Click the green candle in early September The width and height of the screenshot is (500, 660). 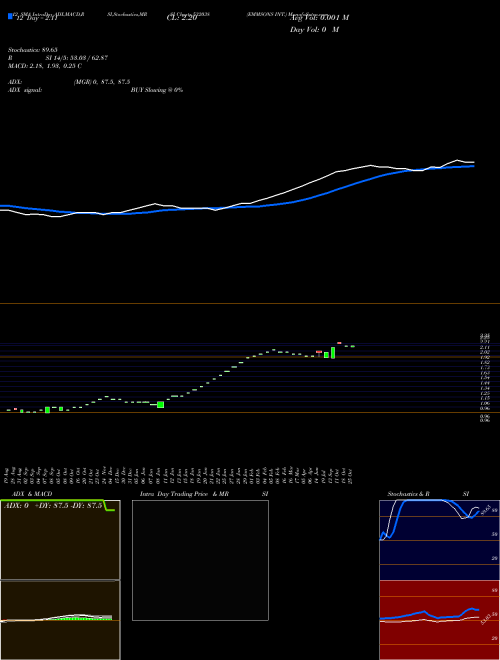pyautogui.click(x=48, y=410)
